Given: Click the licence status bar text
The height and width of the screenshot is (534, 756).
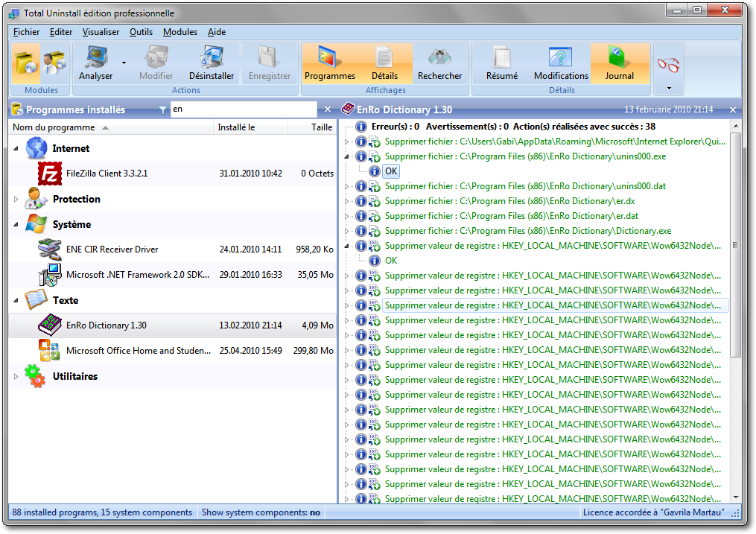Looking at the screenshot, I should [654, 512].
